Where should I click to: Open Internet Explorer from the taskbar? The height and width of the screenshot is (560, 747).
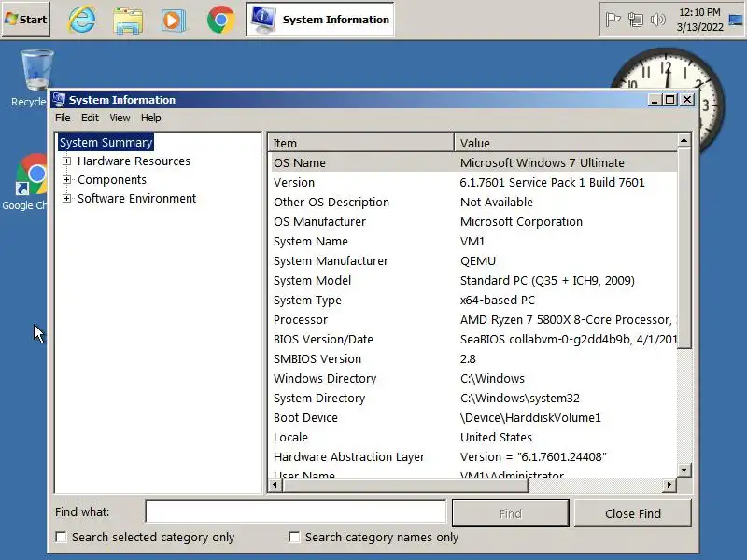coord(82,20)
